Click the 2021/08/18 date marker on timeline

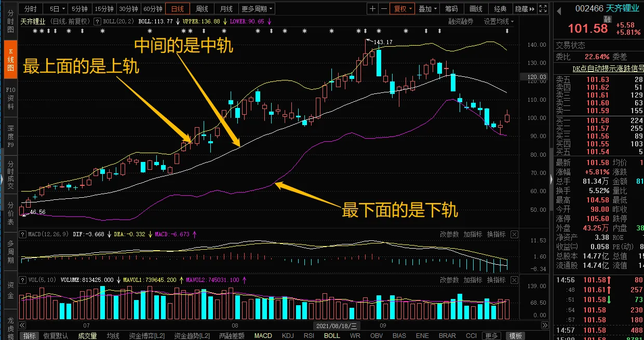coord(336,326)
